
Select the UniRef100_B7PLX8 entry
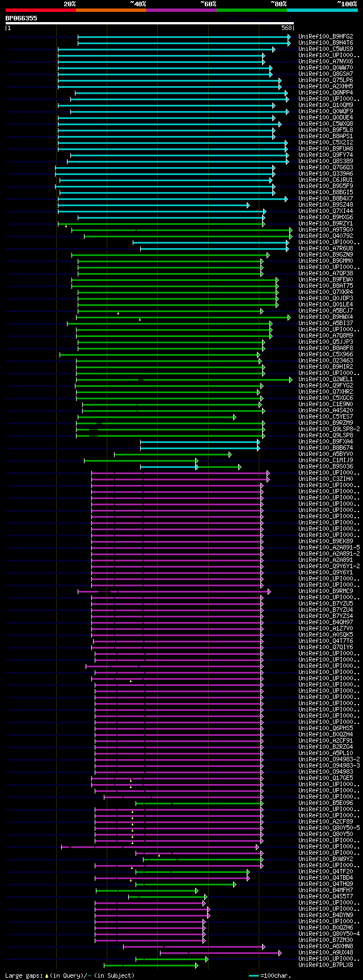[x=326, y=965]
